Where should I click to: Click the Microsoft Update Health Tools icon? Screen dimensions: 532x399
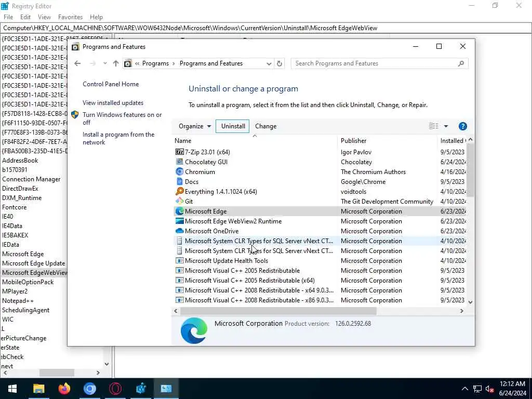point(179,261)
